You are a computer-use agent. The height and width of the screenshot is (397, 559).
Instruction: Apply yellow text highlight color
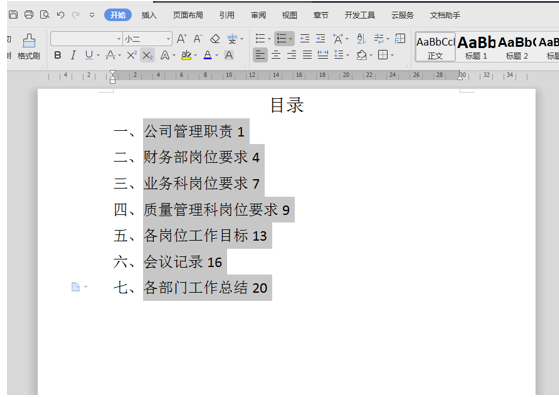point(186,55)
